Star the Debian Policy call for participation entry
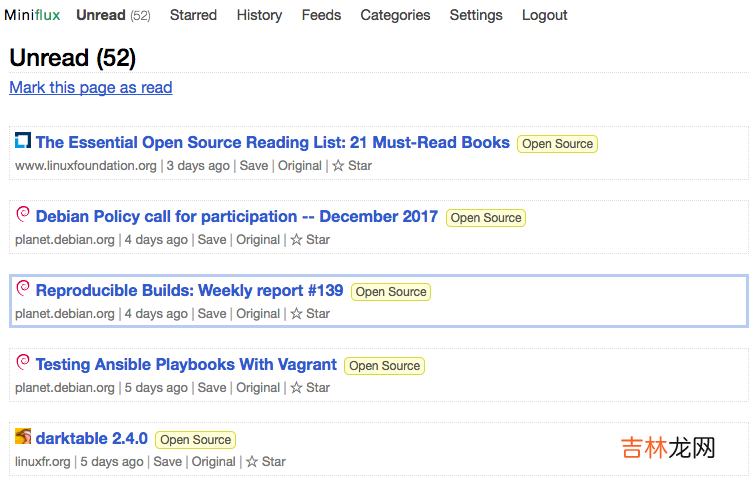 pyautogui.click(x=309, y=239)
